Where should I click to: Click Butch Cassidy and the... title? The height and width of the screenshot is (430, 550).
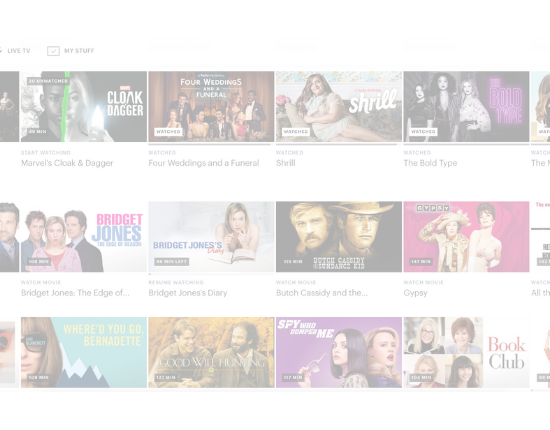[x=322, y=293]
